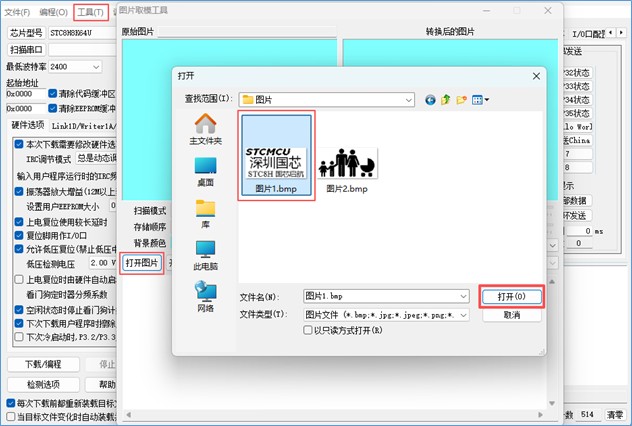Enable 当目标文件变化时自动装载 checkbox
The height and width of the screenshot is (426, 632).
(x=11, y=416)
